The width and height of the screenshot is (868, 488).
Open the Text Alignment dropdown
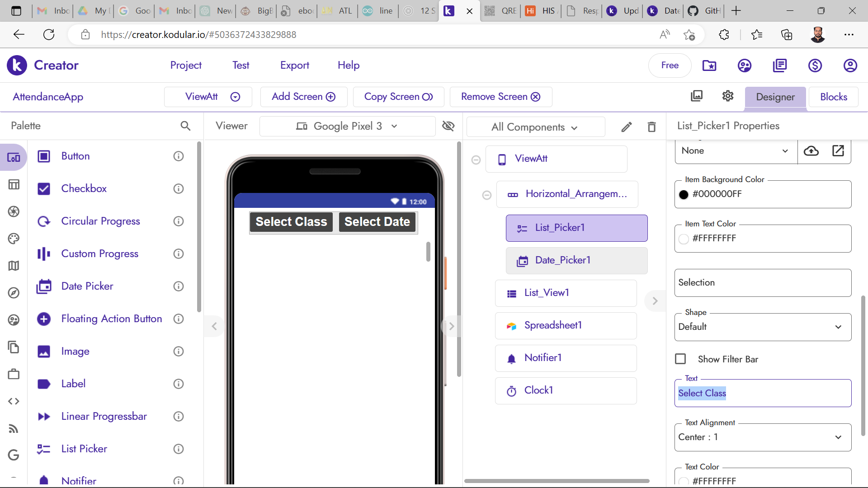pos(763,437)
